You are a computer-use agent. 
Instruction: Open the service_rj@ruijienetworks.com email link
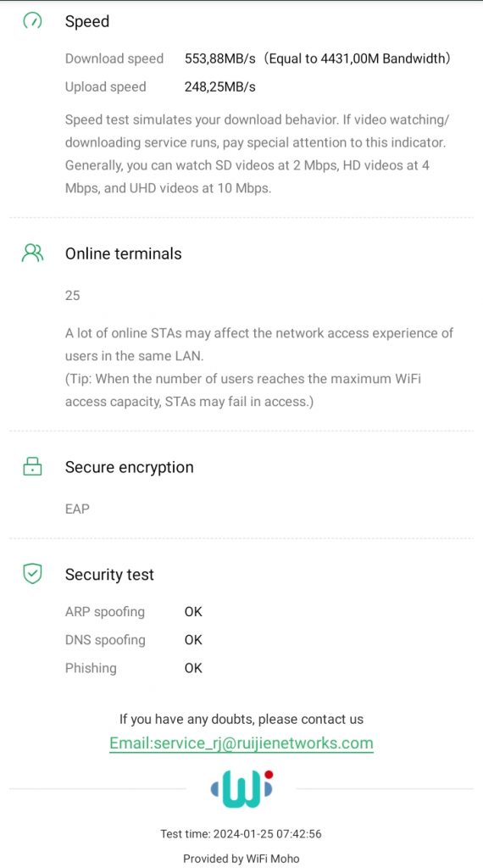click(241, 743)
